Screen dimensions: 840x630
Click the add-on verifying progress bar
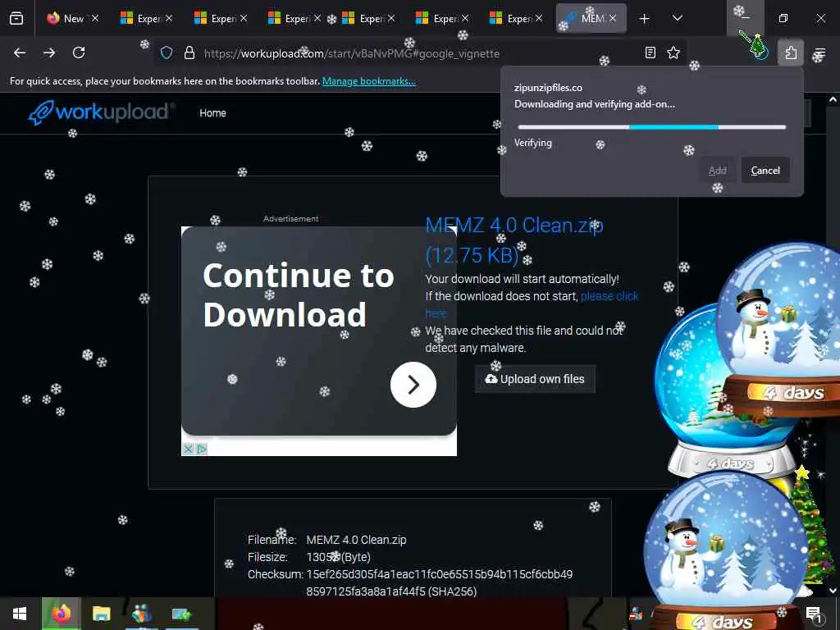(652, 127)
